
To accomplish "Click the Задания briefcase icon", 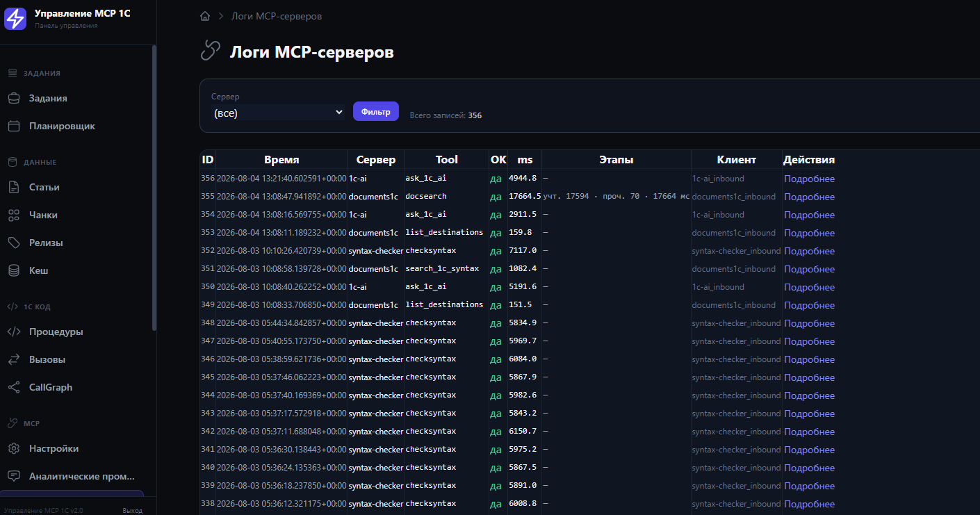I will click(x=14, y=98).
